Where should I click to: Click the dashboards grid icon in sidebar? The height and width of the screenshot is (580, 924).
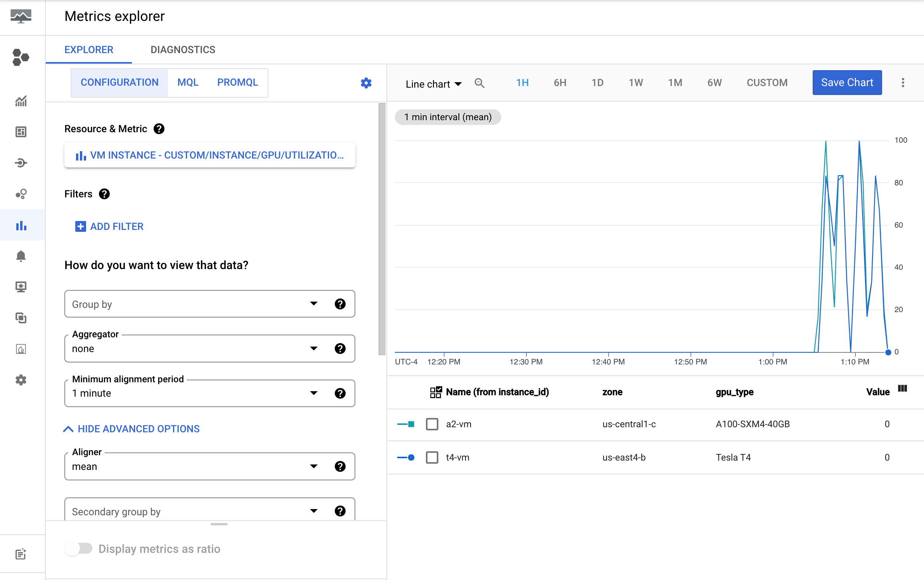click(x=21, y=132)
